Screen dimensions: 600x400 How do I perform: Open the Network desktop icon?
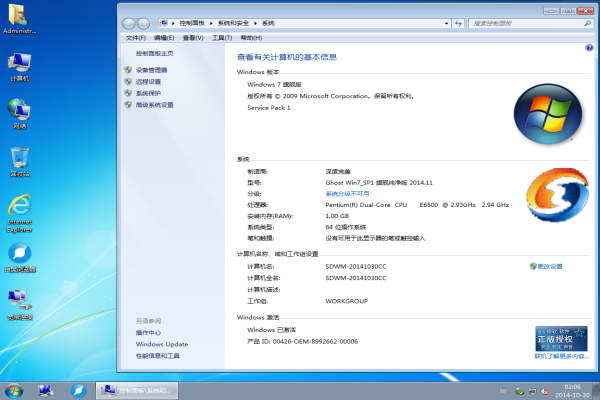pyautogui.click(x=19, y=114)
